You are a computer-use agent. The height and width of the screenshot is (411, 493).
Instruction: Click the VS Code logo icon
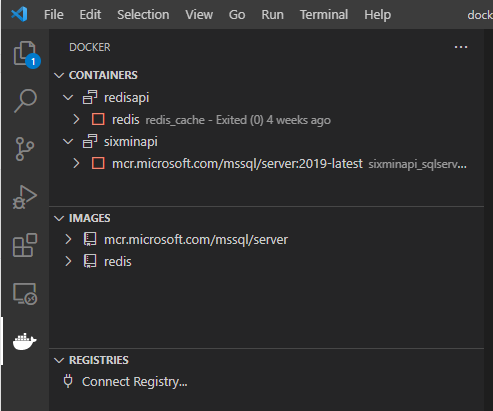pos(19,14)
